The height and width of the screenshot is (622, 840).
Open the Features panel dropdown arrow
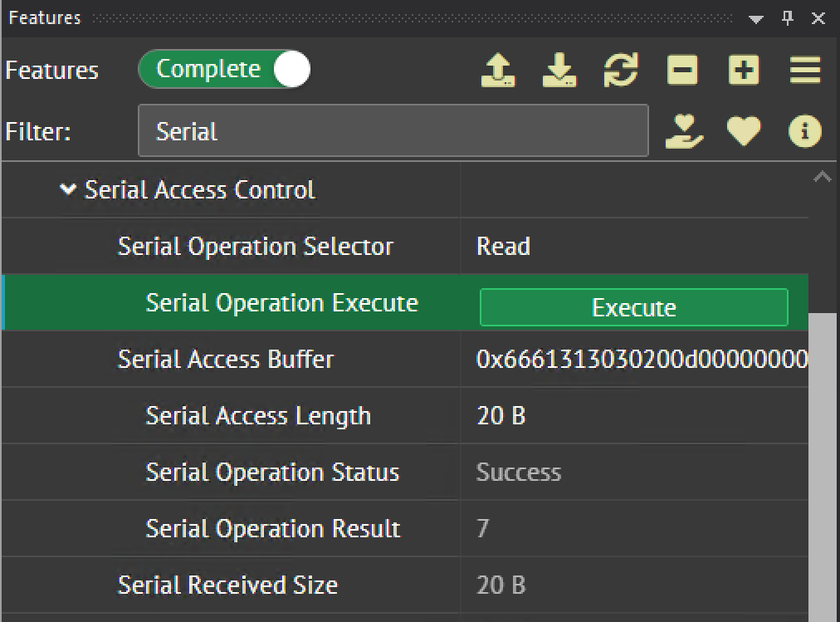point(755,19)
